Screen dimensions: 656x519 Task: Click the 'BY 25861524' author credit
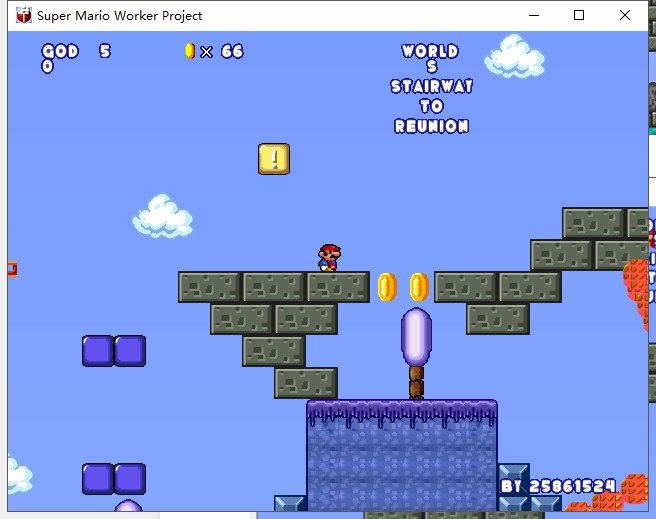coord(558,486)
